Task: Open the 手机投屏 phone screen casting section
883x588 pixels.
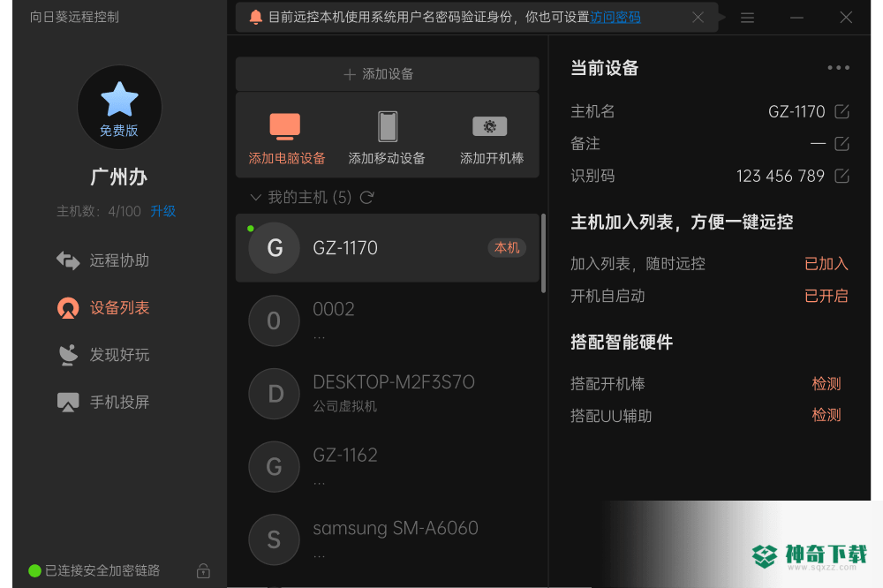Action: click(x=103, y=402)
